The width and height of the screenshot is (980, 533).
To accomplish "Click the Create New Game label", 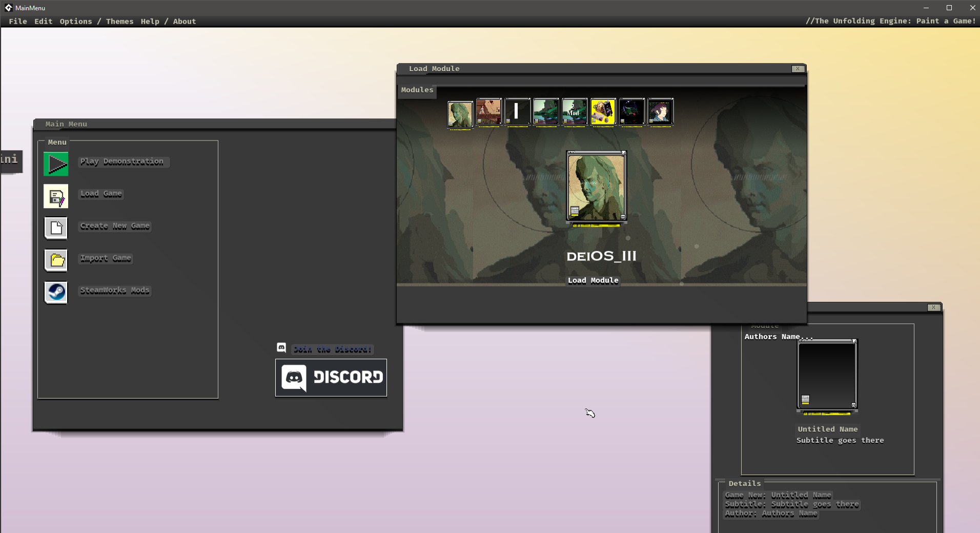I will pos(115,227).
